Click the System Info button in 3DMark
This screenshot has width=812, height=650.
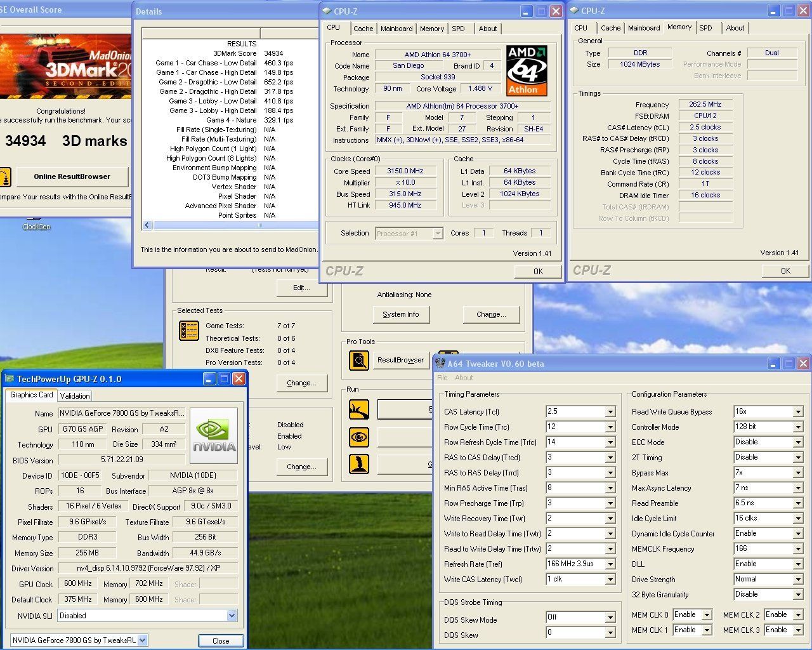pyautogui.click(x=401, y=314)
